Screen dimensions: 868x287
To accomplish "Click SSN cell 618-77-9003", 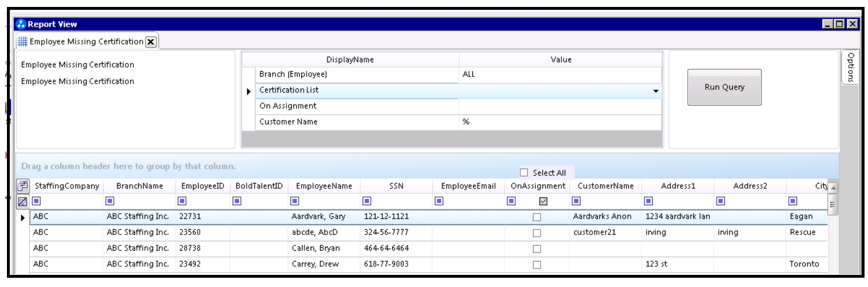I will point(396,264).
